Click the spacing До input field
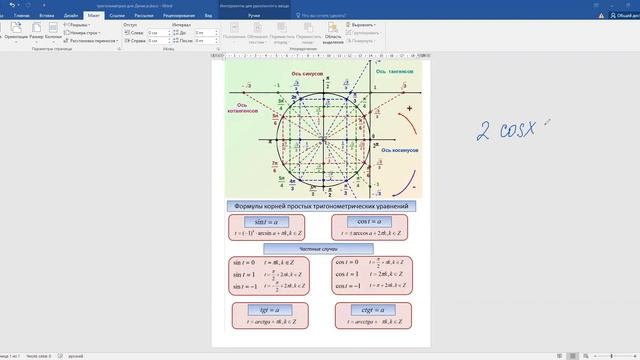 (204, 33)
